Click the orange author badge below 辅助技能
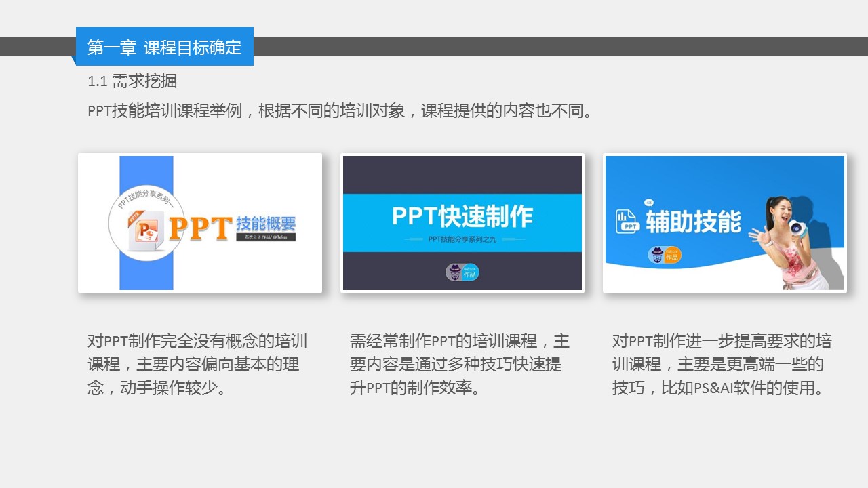This screenshot has height=488, width=868. pos(664,255)
